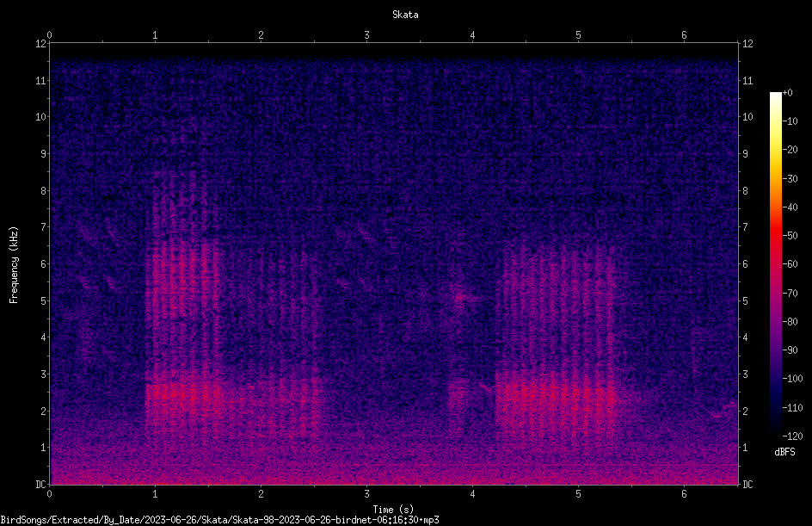This screenshot has width=812, height=526.
Task: Click the '-50' color scale label
Action: (x=790, y=236)
